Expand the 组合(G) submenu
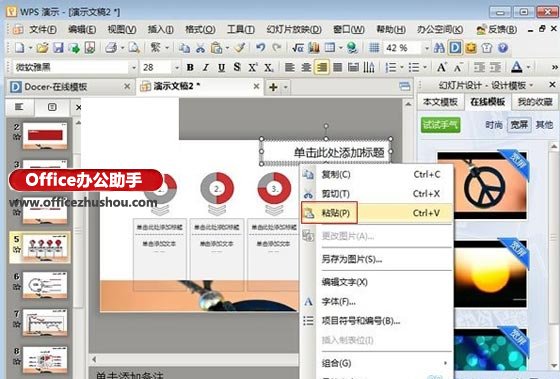Viewport: 560px width, 379px height. [x=383, y=363]
